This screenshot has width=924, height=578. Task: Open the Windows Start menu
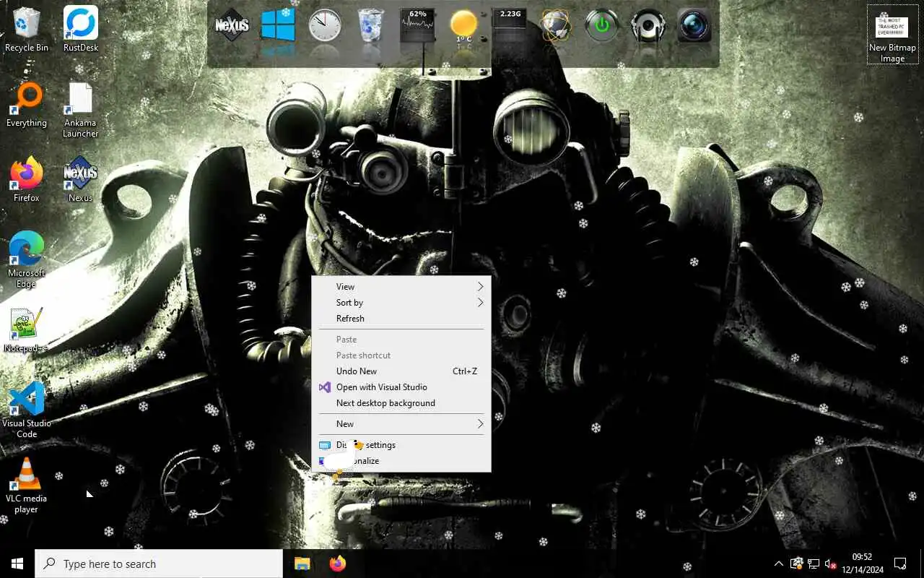coord(17,564)
